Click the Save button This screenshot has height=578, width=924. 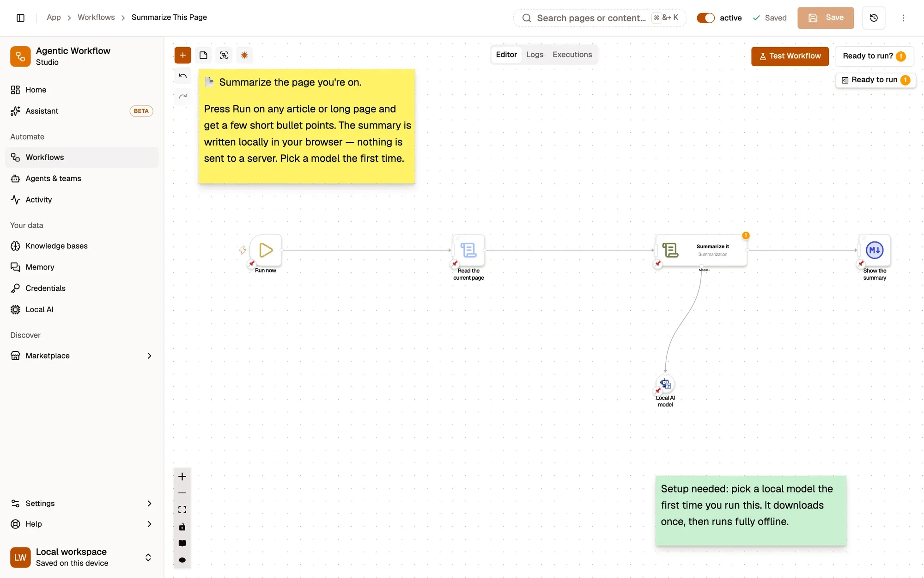tap(825, 18)
